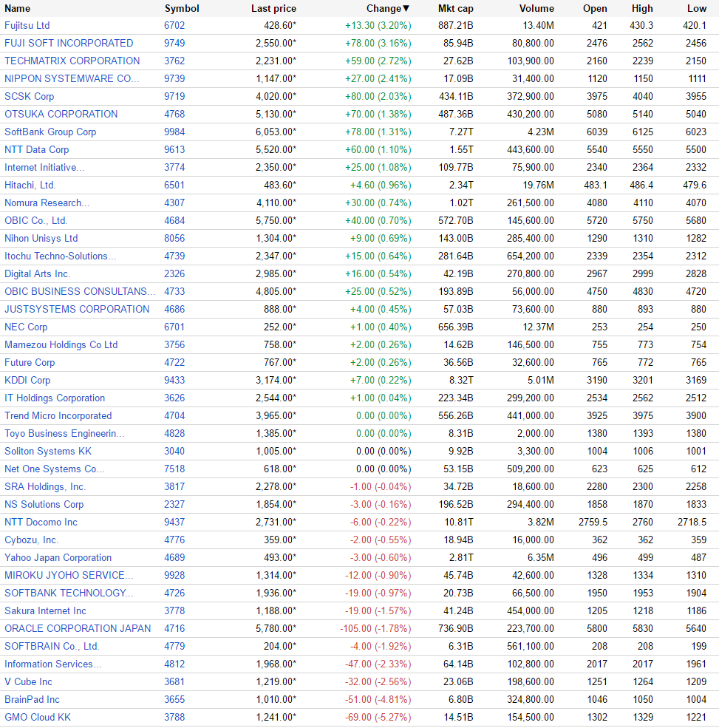Select the Cybozu, Inc. link
719x728 pixels.
pos(32,540)
